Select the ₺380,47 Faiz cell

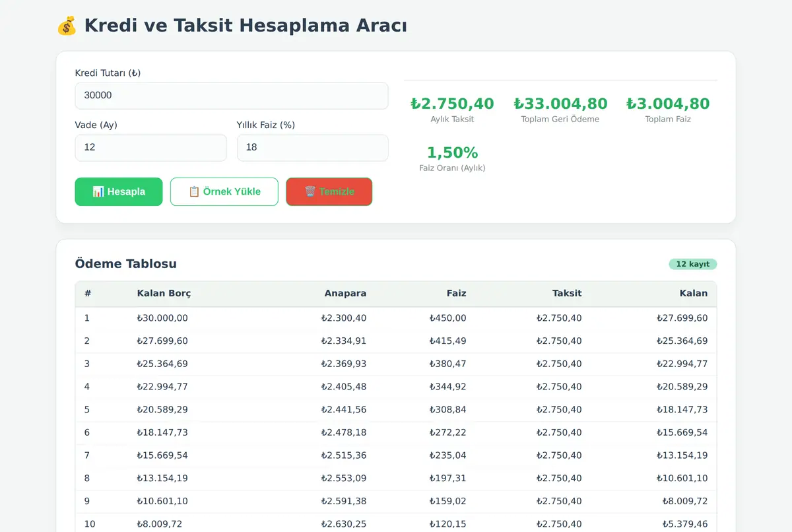[x=447, y=364]
